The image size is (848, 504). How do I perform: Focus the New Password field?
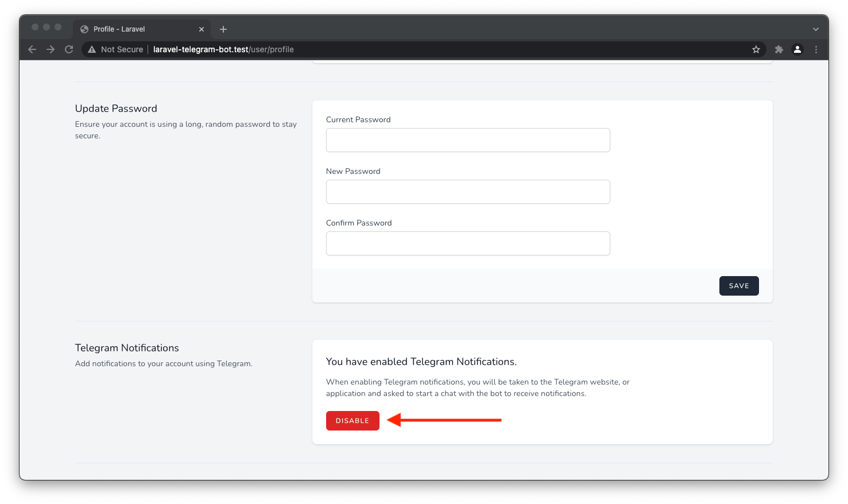tap(468, 192)
